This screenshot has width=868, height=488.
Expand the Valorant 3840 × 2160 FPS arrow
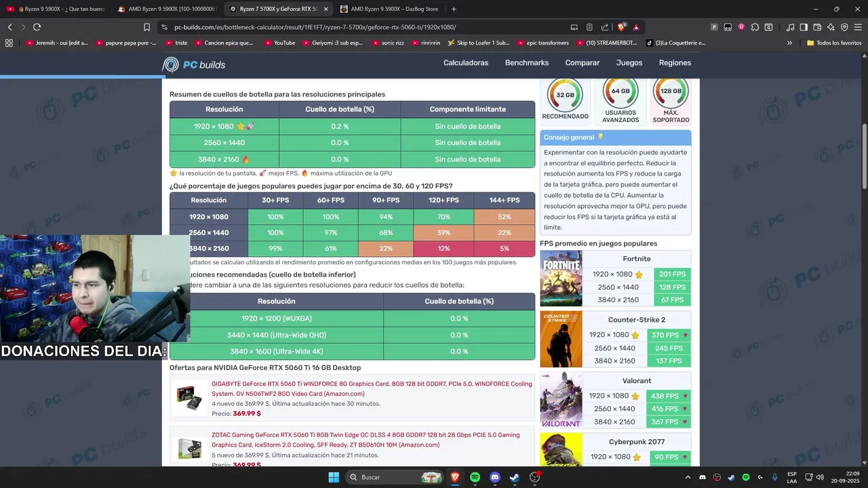686,422
